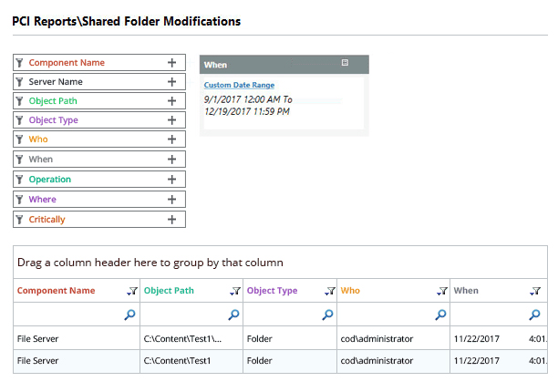Open the Custom Date Range link
The image size is (558, 392).
click(239, 85)
